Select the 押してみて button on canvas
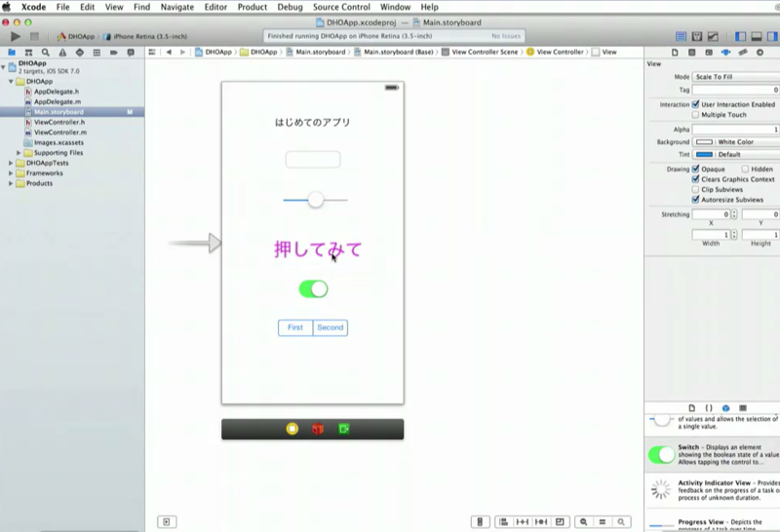Screen dimensions: 780x532 tap(318, 249)
